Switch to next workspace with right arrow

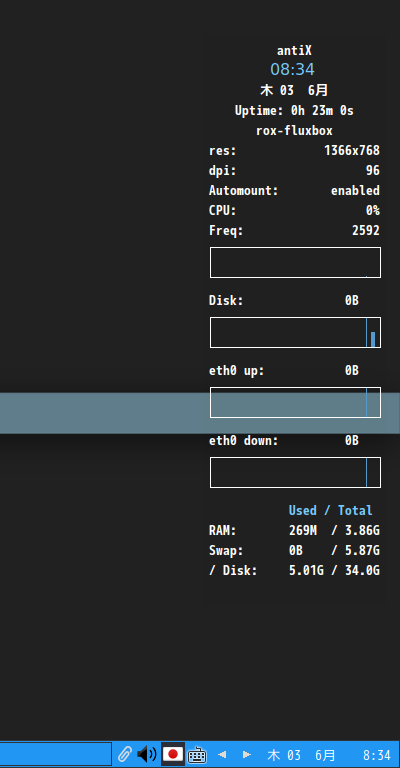[x=247, y=755]
